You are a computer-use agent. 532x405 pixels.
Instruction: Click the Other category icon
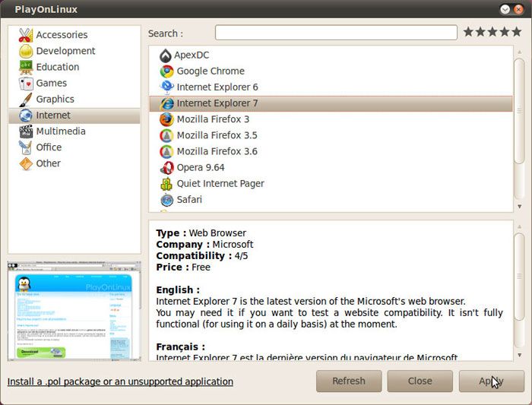[26, 163]
